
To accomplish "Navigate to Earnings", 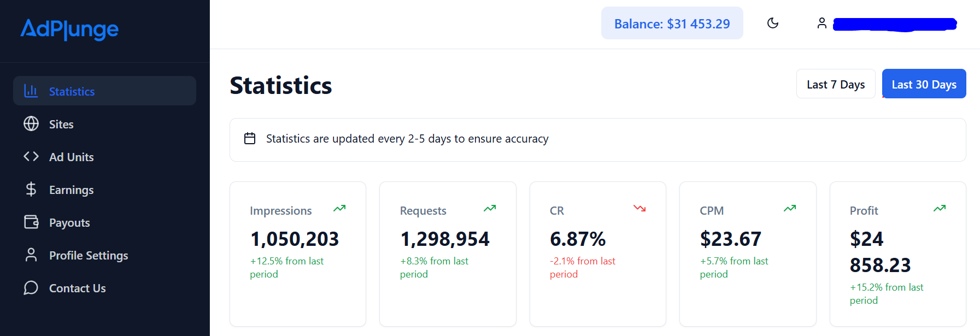I will 104,190.
